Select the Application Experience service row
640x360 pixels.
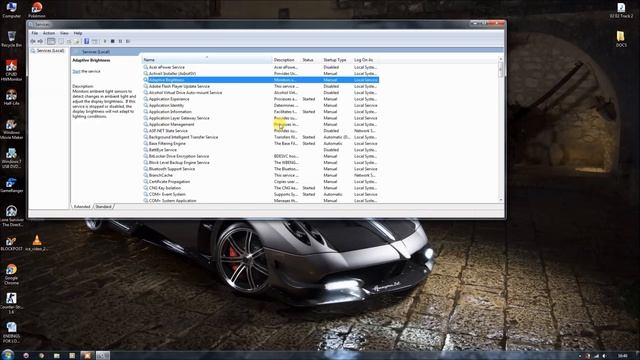(x=260, y=99)
